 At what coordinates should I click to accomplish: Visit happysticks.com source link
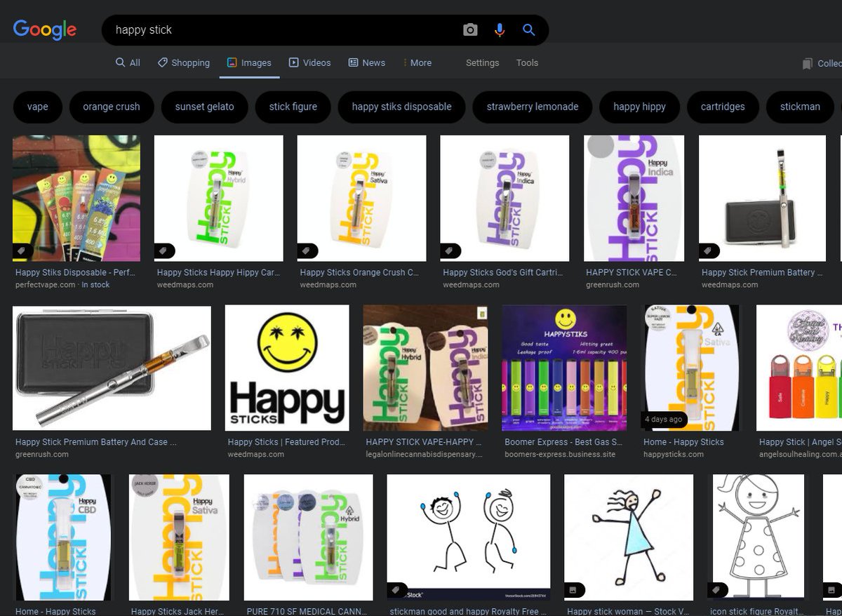pos(674,455)
